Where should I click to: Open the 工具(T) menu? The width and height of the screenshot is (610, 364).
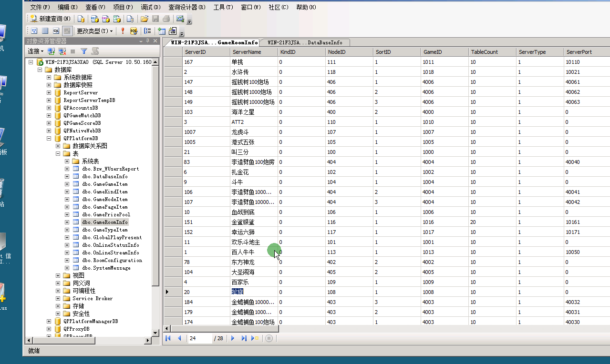coord(223,7)
